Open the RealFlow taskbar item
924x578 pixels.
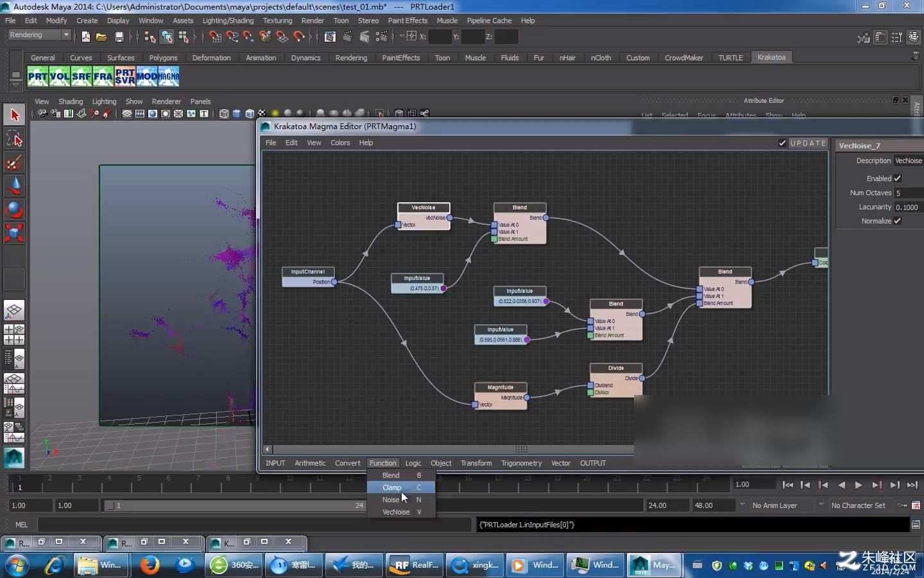415,565
